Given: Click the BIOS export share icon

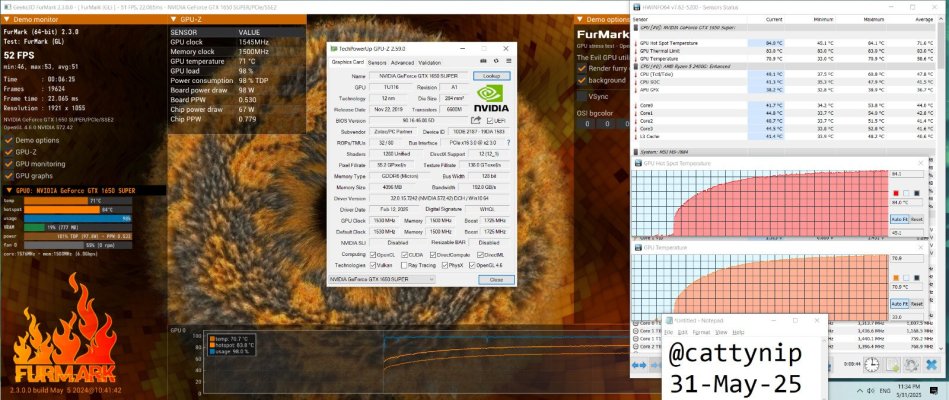Looking at the screenshot, I should (476, 120).
